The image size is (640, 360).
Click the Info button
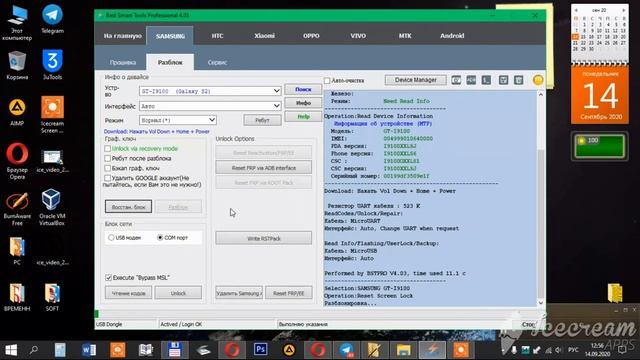point(303,103)
